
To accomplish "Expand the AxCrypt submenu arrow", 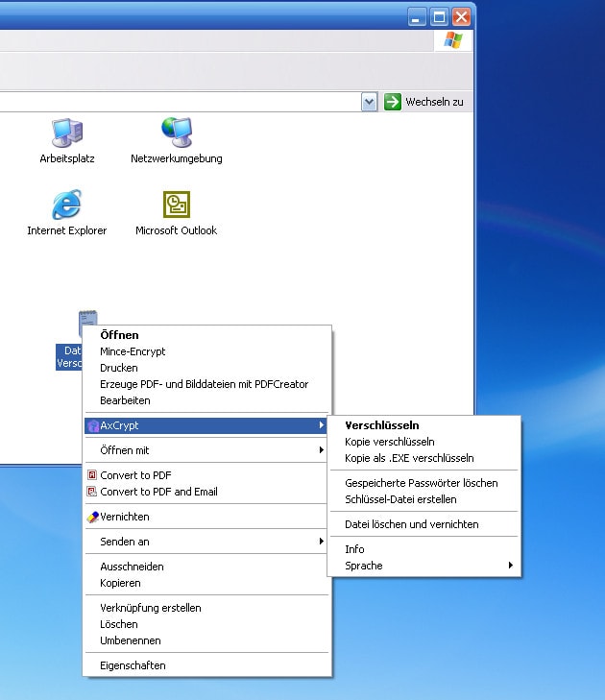I will [321, 425].
